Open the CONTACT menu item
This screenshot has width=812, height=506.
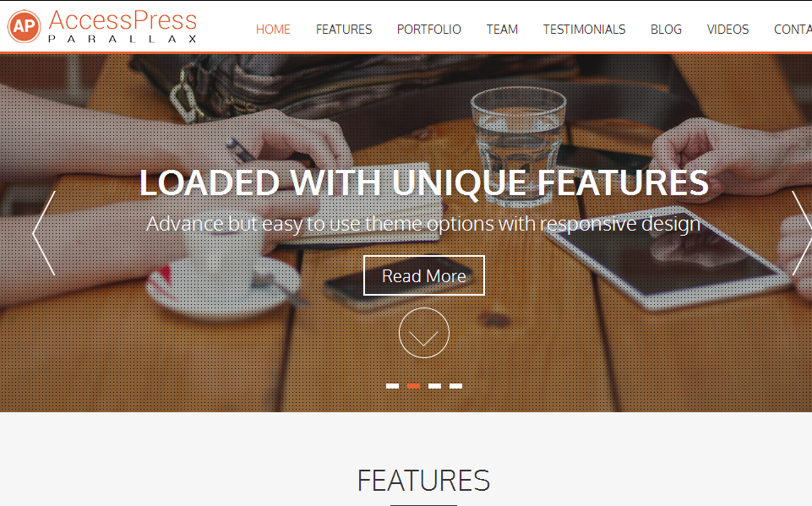pyautogui.click(x=793, y=30)
